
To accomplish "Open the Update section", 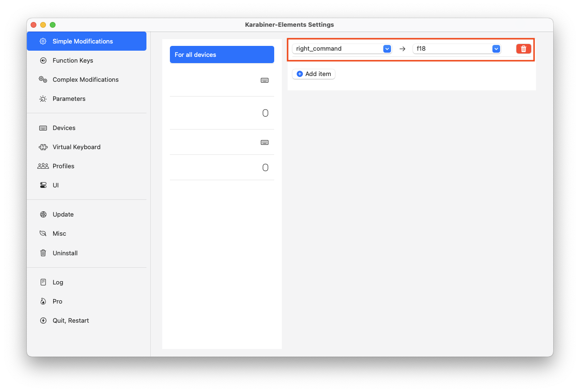I will click(87, 214).
